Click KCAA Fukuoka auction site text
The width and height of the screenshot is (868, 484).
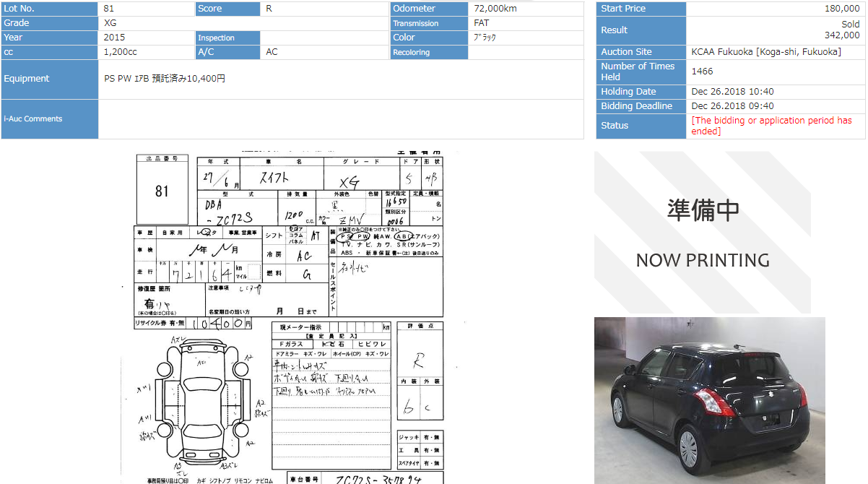coord(765,52)
